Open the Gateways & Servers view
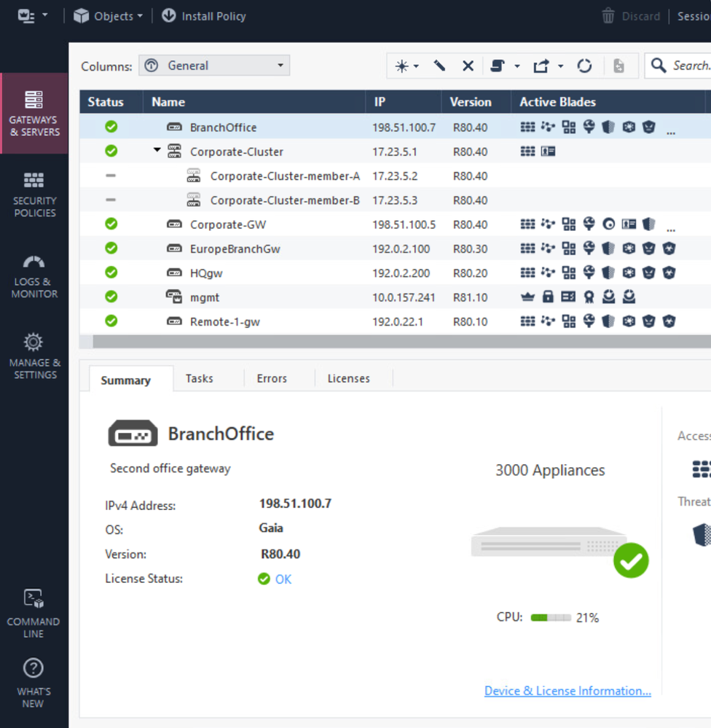The width and height of the screenshot is (711, 728). click(x=34, y=113)
